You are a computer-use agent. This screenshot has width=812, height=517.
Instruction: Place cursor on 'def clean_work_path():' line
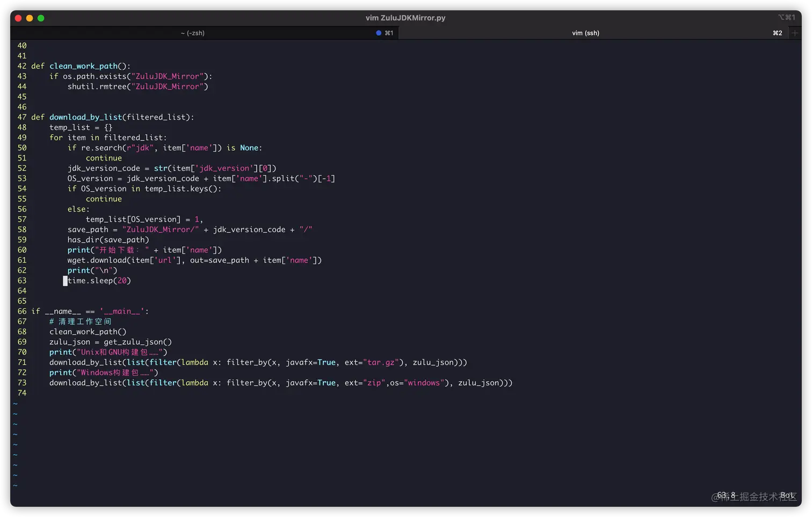pos(81,66)
